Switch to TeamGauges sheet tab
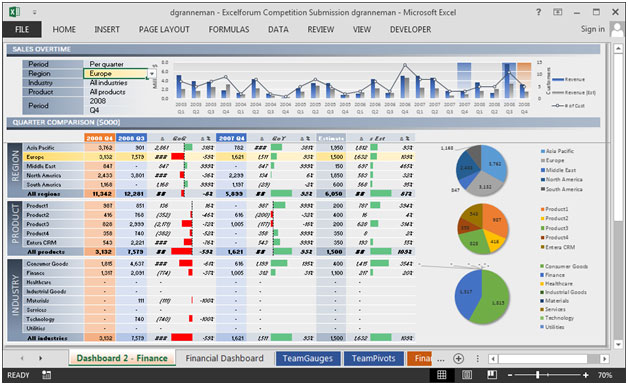This screenshot has width=628, height=385. pyautogui.click(x=308, y=359)
